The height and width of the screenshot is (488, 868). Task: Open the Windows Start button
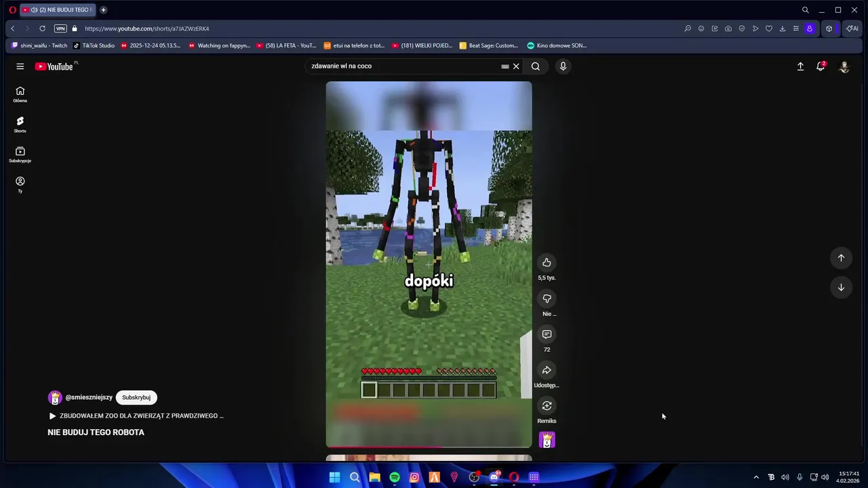(334, 477)
